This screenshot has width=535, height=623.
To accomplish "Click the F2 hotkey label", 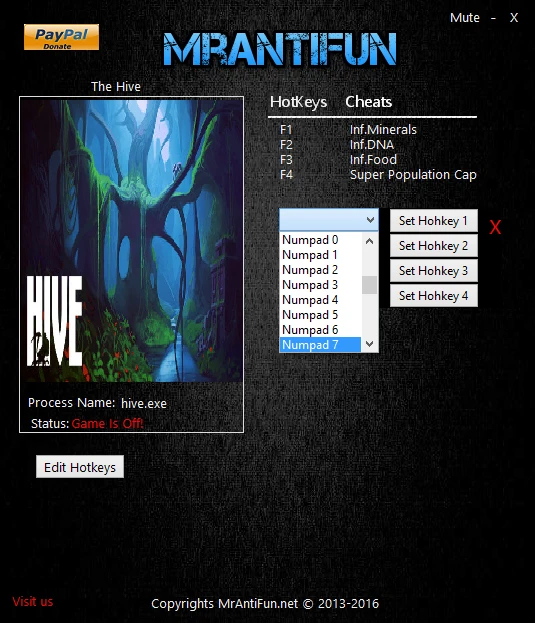I will [x=286, y=145].
